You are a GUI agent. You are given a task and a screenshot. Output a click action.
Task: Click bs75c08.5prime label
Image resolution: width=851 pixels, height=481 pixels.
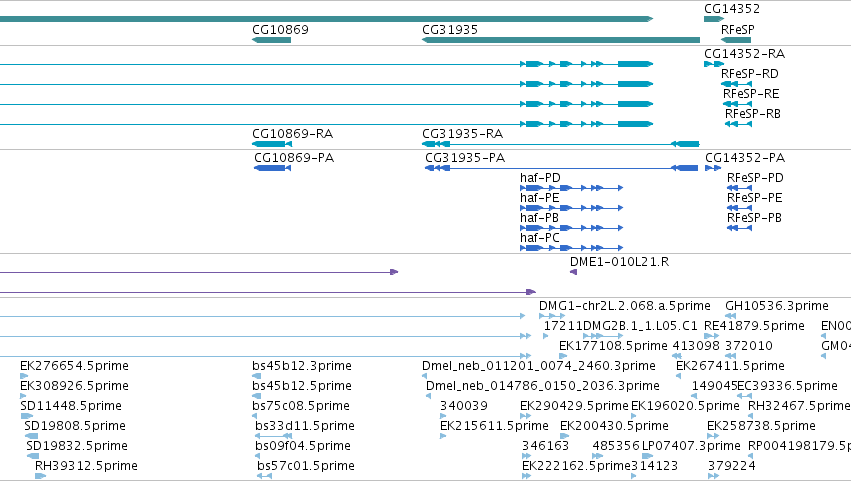pyautogui.click(x=301, y=406)
